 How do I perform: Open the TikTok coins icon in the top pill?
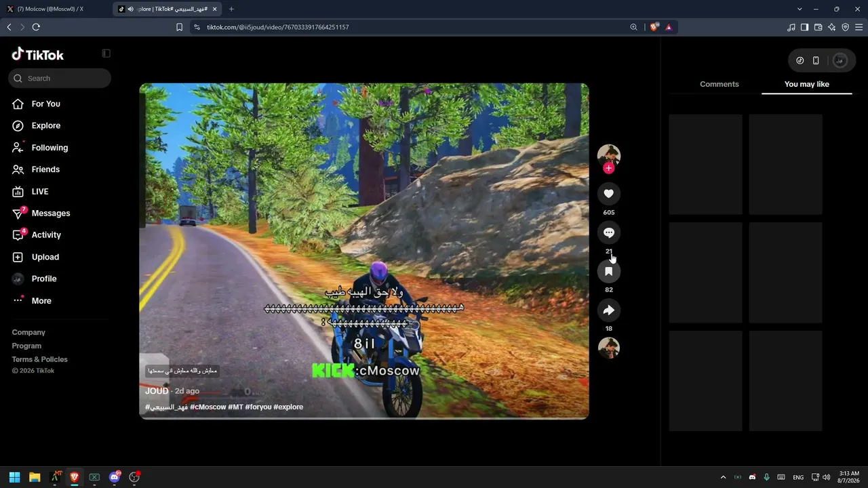click(800, 60)
